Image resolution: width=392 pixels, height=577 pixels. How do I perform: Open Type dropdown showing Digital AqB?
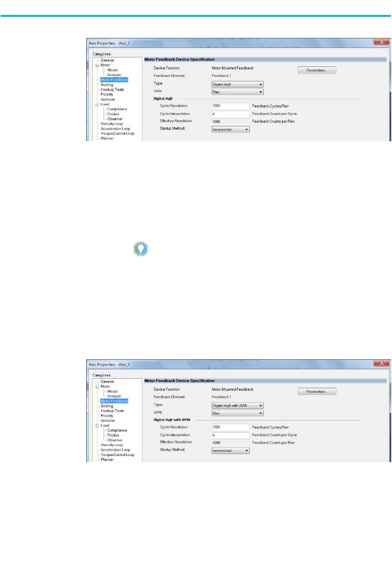pyautogui.click(x=237, y=84)
